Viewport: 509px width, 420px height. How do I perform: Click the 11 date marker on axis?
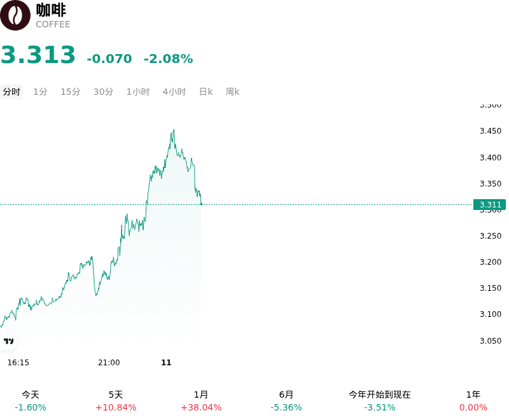[x=166, y=363]
